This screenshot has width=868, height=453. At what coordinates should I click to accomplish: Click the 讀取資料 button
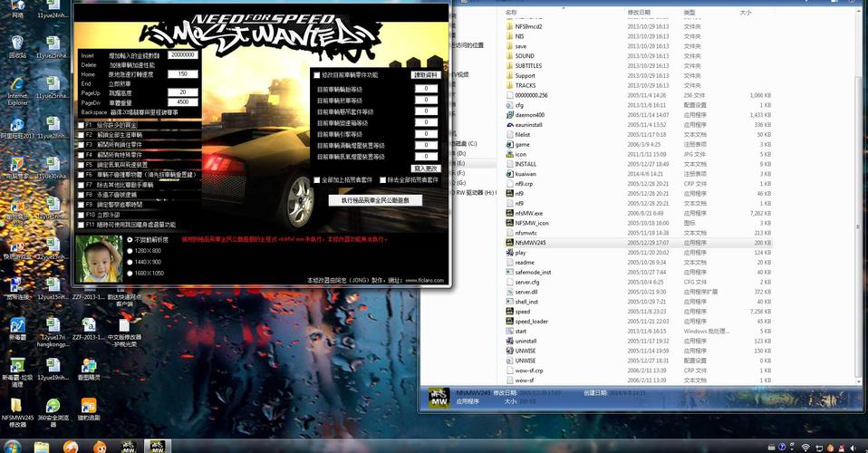click(426, 75)
